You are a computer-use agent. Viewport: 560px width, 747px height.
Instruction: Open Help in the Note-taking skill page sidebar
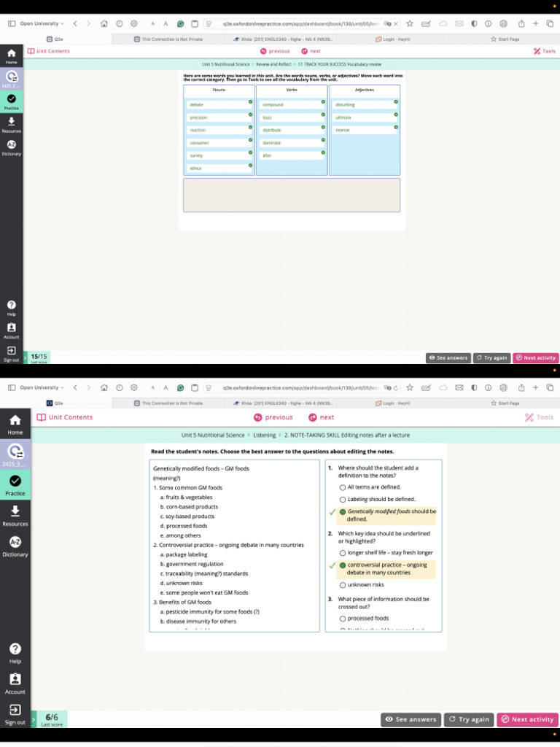tap(15, 654)
